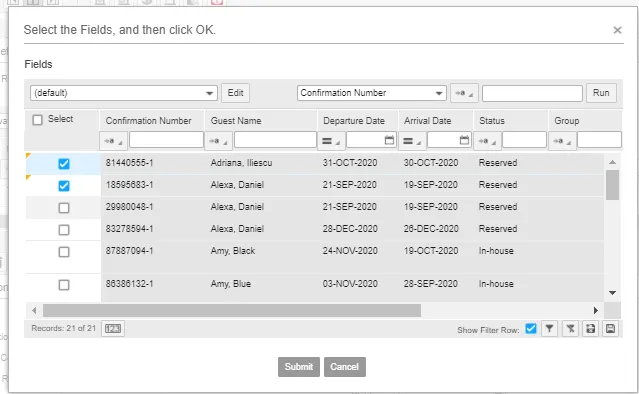Open Status column filter operator
Image resolution: width=639 pixels, height=394 pixels.
487,141
